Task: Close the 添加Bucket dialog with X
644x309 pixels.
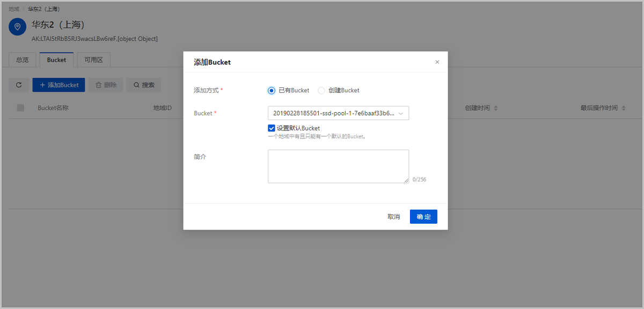Action: pos(437,62)
